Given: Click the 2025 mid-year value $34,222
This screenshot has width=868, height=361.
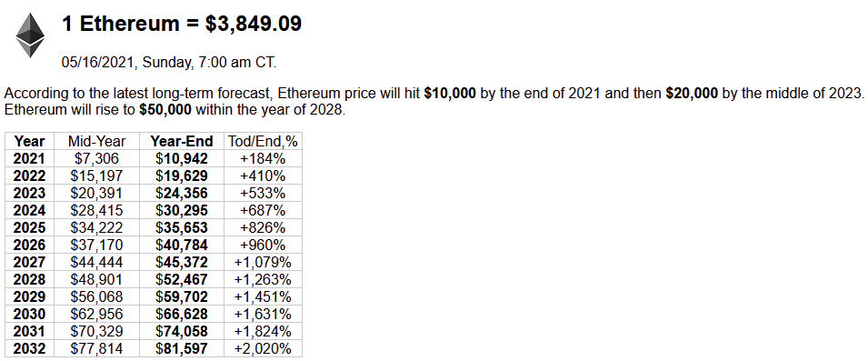Looking at the screenshot, I should click(x=97, y=227).
